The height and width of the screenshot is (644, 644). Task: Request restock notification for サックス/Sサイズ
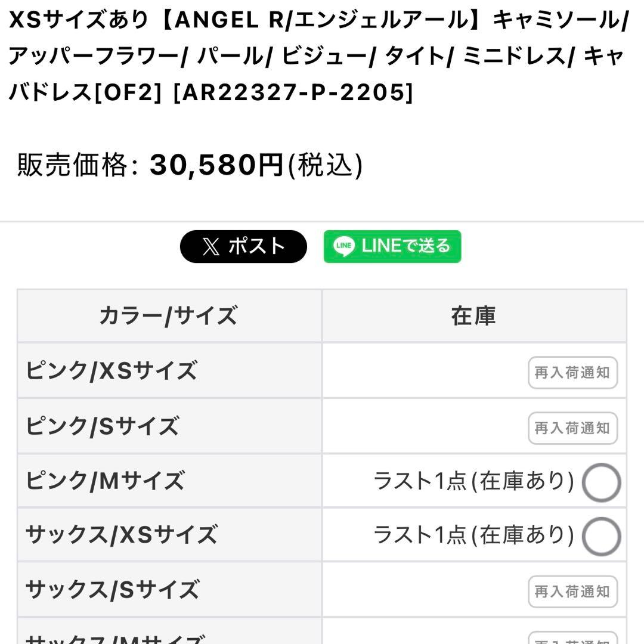point(572,592)
